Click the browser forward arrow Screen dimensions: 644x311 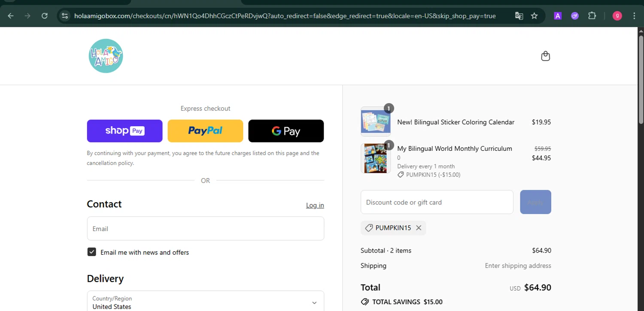point(27,16)
